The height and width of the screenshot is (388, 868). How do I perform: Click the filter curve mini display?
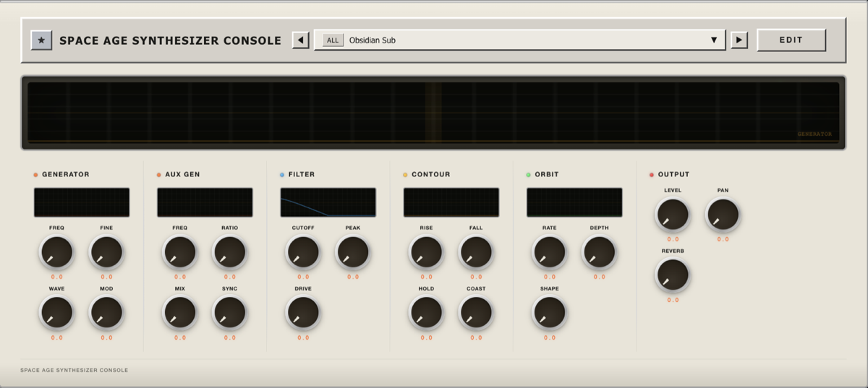(x=328, y=202)
